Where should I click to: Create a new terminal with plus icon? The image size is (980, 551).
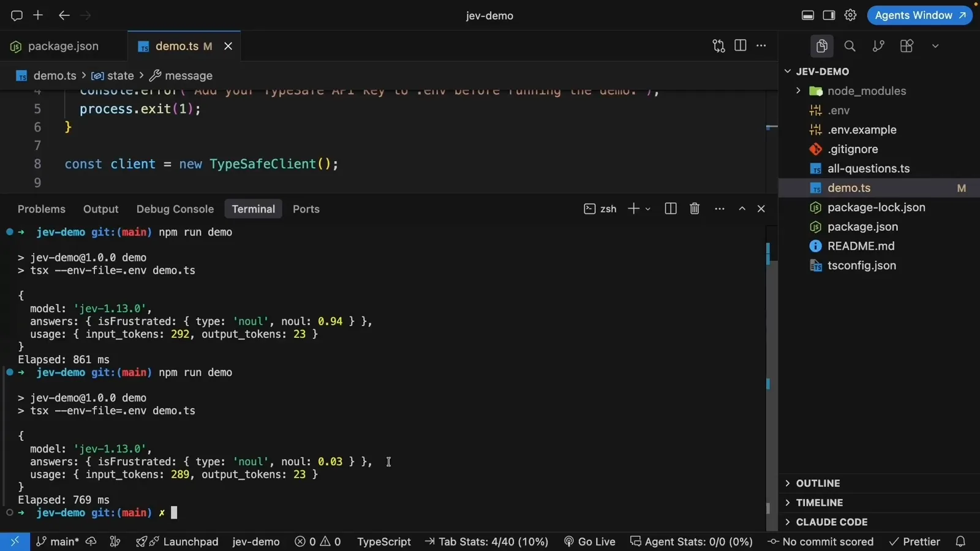coord(633,209)
